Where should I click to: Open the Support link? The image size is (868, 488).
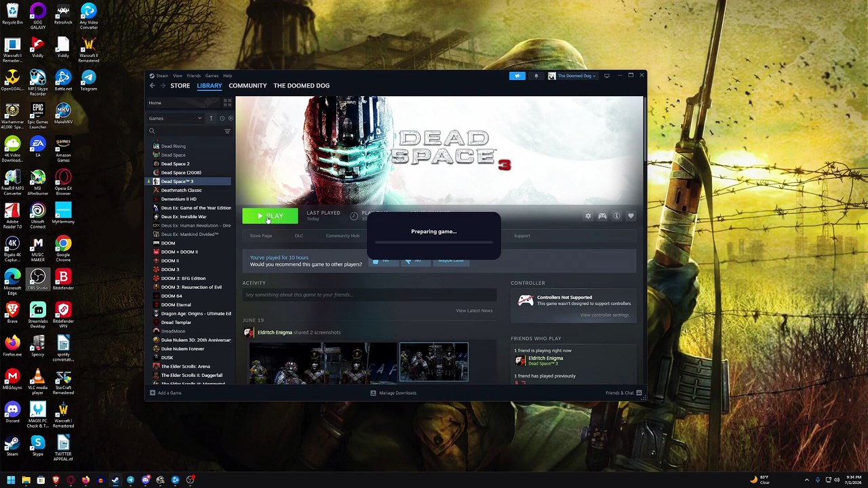(521, 236)
